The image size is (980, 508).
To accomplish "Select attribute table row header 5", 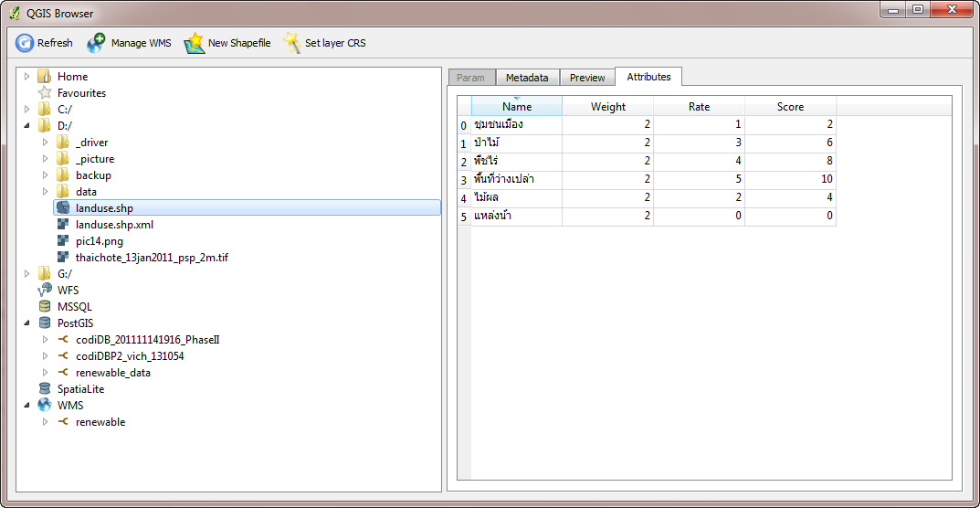I will coord(464,217).
